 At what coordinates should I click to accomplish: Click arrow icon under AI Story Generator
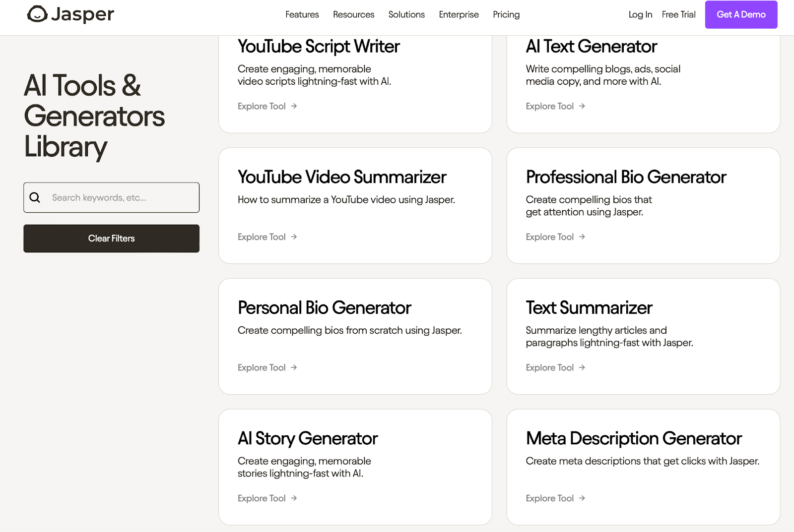[x=294, y=498]
